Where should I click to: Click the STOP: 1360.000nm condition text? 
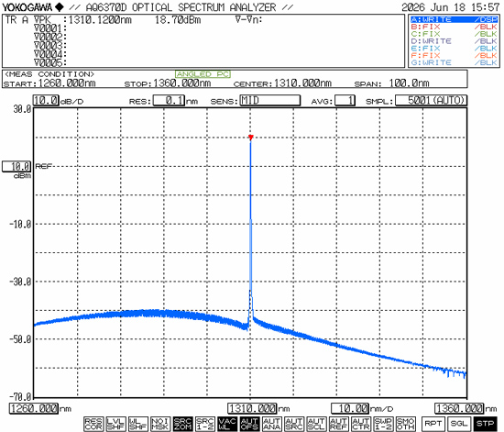click(x=168, y=83)
